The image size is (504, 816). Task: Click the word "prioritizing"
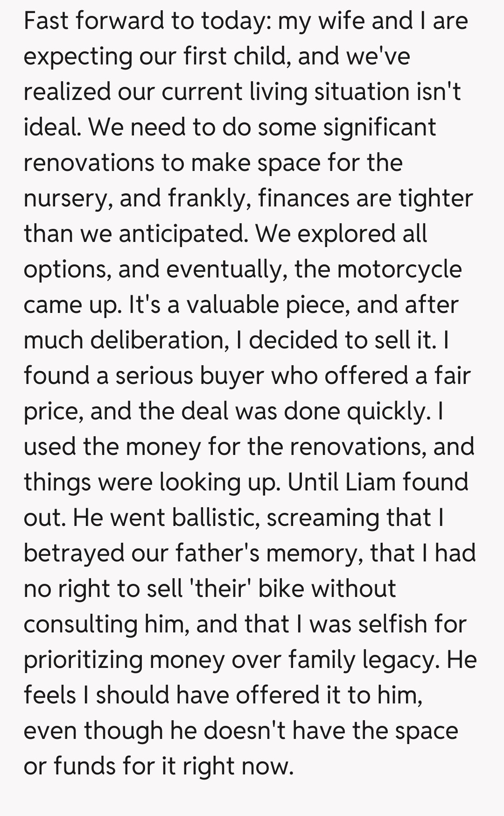pos(83,660)
